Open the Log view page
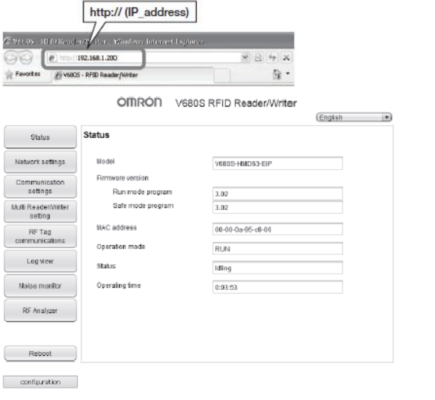This screenshot has height=400, width=435. pos(40,261)
